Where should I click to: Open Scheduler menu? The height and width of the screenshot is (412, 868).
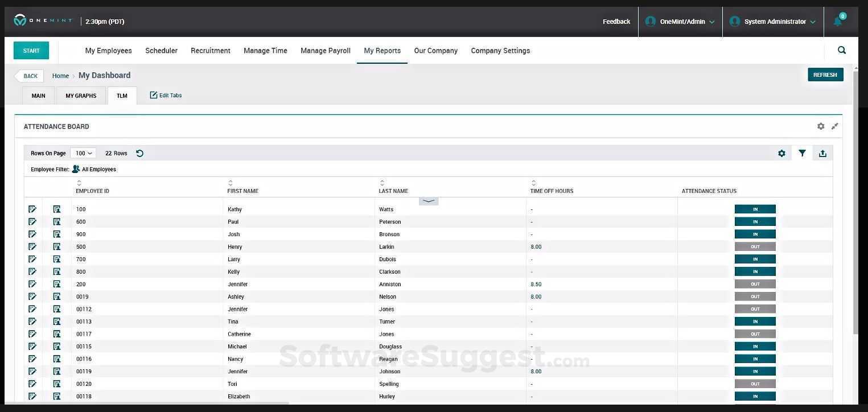tap(161, 51)
